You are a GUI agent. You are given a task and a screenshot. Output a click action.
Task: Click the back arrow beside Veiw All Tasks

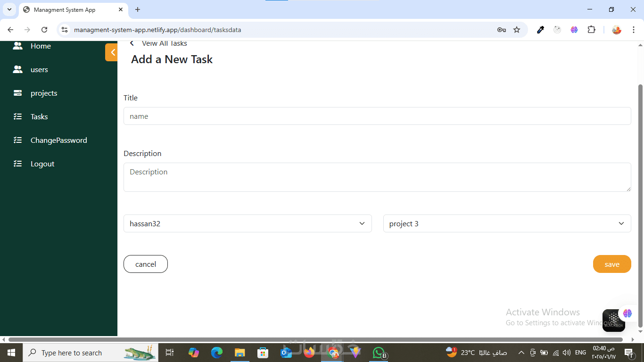click(132, 43)
